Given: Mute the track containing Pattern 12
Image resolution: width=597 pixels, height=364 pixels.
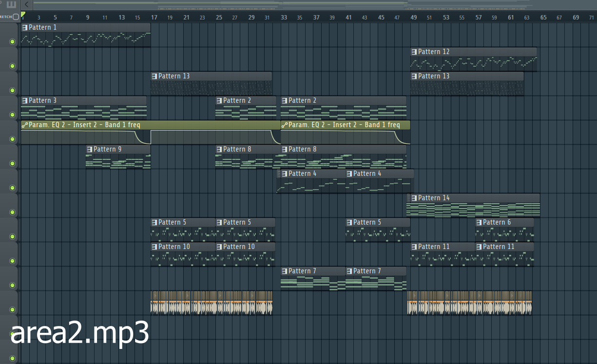Looking at the screenshot, I should 12,66.
